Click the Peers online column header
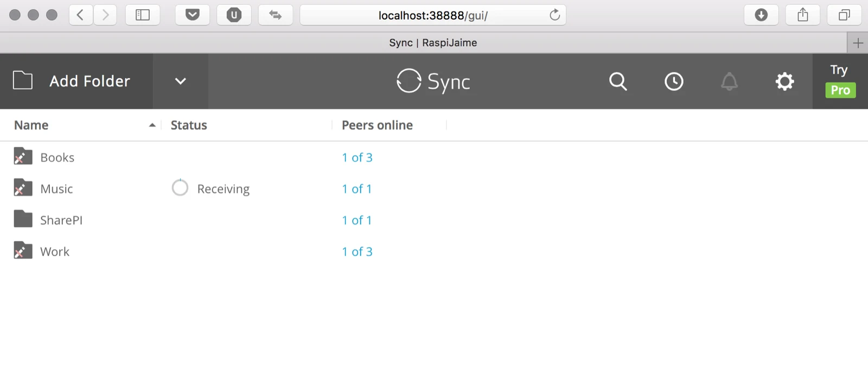Image resolution: width=868 pixels, height=378 pixels. [x=377, y=125]
